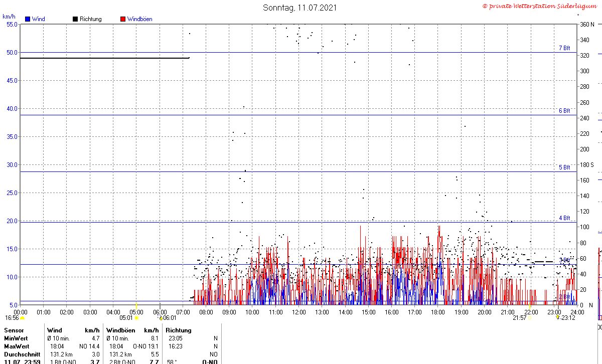Click the 7 Bft line label
This screenshot has width=602, height=364.
564,48
